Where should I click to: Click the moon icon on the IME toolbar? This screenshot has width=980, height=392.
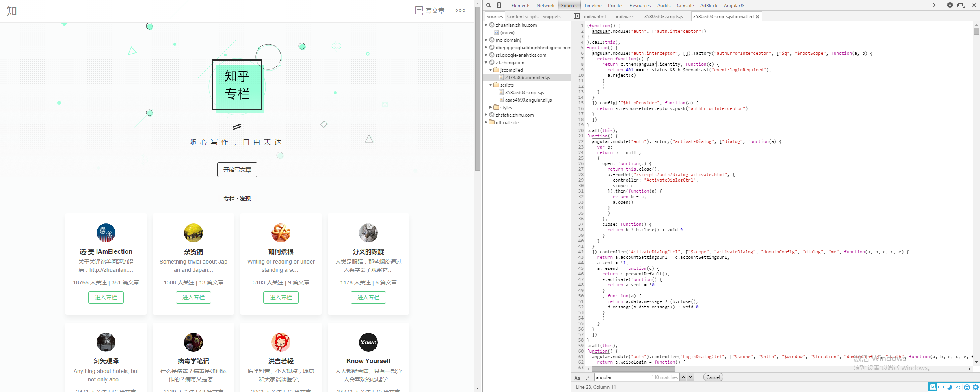950,387
